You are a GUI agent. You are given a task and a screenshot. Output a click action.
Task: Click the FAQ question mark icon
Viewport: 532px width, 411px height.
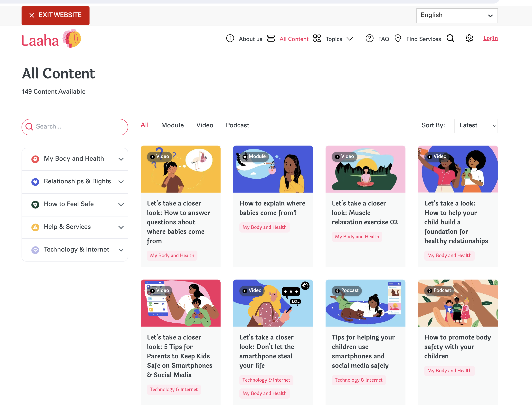369,38
